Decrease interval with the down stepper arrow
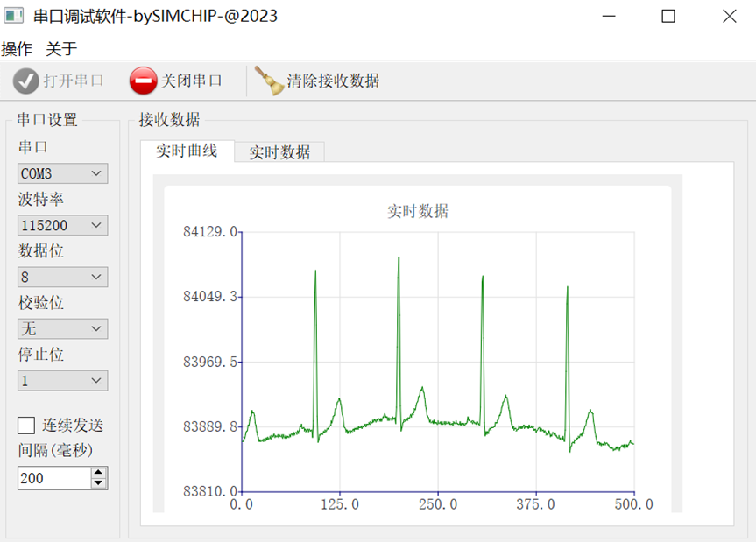The image size is (756, 542). (98, 483)
